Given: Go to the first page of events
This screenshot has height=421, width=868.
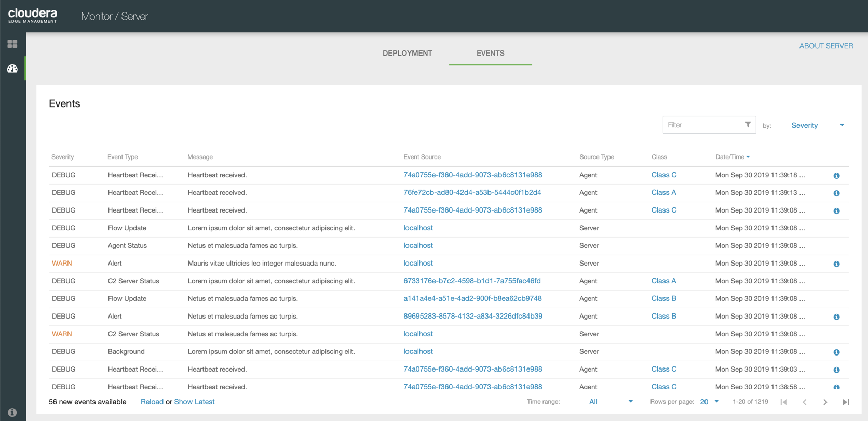Looking at the screenshot, I should 784,402.
